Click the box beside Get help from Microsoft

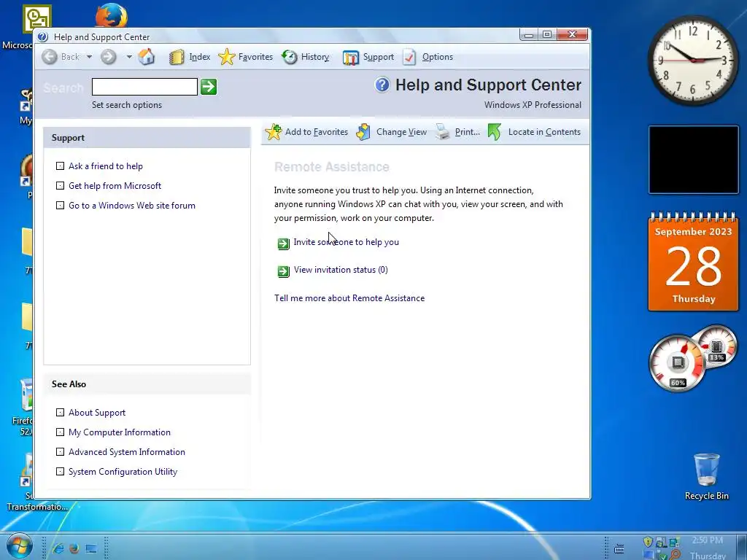[60, 186]
